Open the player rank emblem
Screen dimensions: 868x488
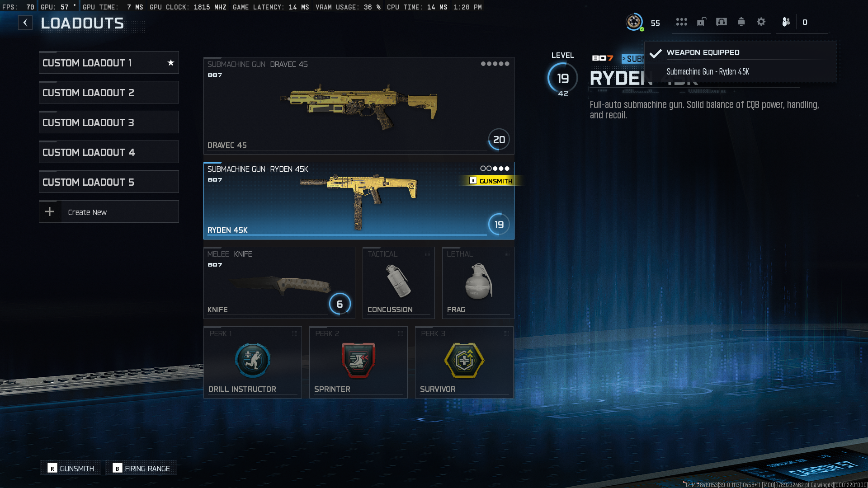coord(634,22)
